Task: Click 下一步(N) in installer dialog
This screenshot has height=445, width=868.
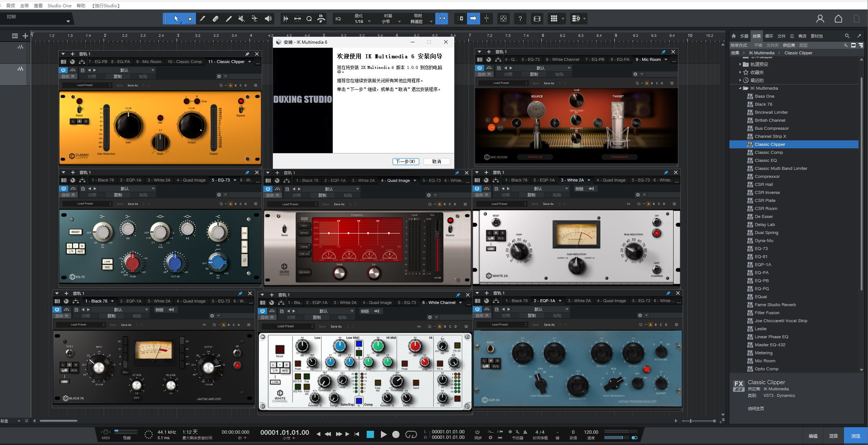Action: click(x=405, y=161)
